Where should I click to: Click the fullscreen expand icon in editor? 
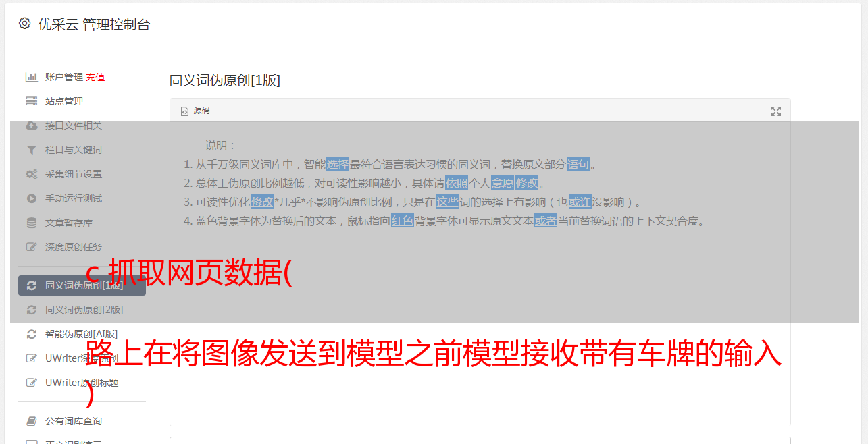tap(776, 111)
